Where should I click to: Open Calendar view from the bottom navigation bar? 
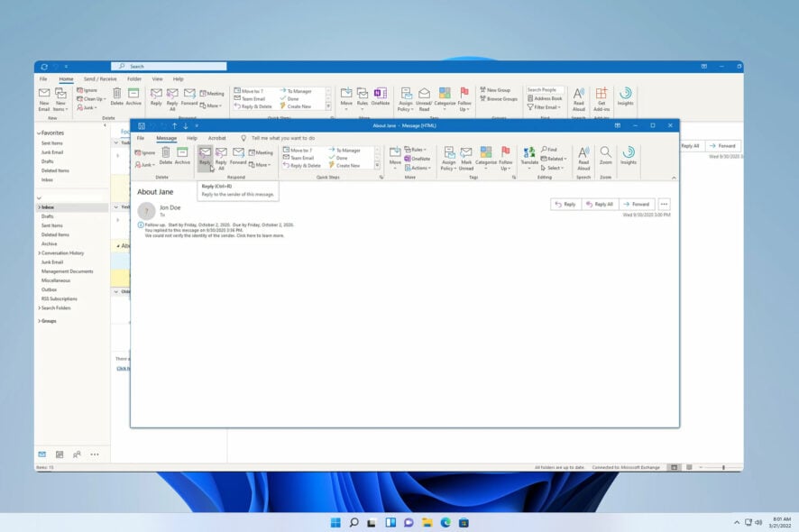coord(60,454)
